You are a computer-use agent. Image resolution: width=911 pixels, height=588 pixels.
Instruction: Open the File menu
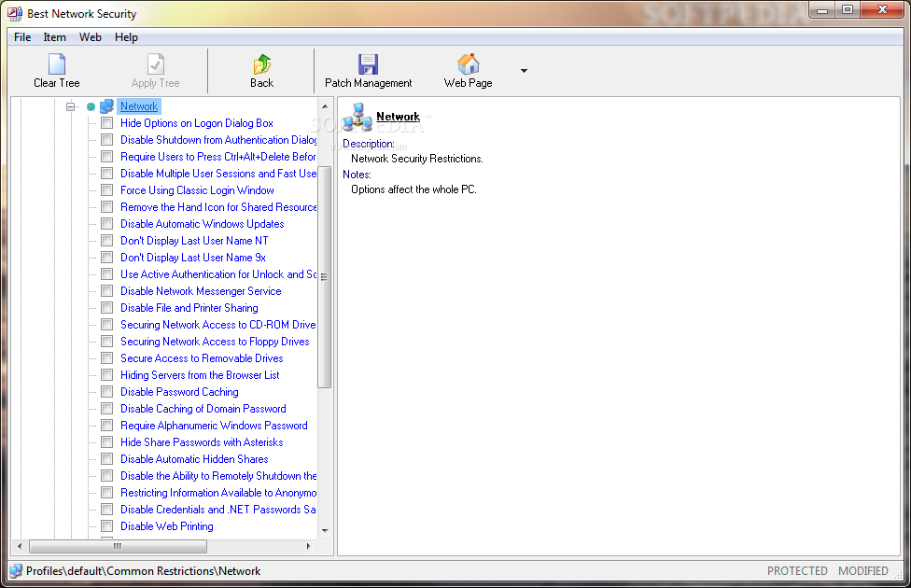click(22, 37)
